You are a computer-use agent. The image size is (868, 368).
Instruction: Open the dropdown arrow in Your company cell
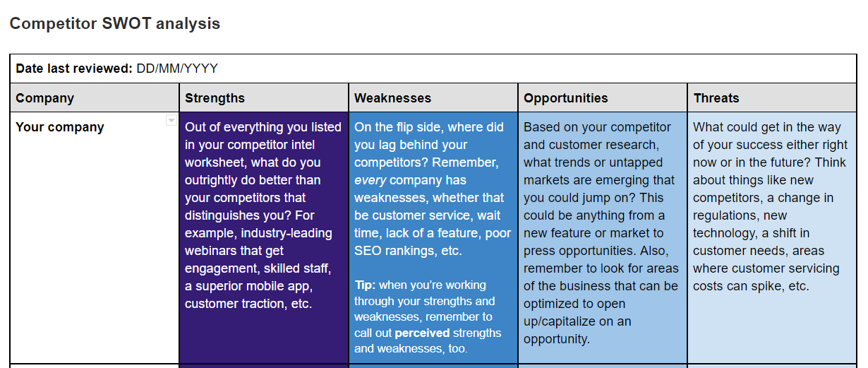[171, 121]
